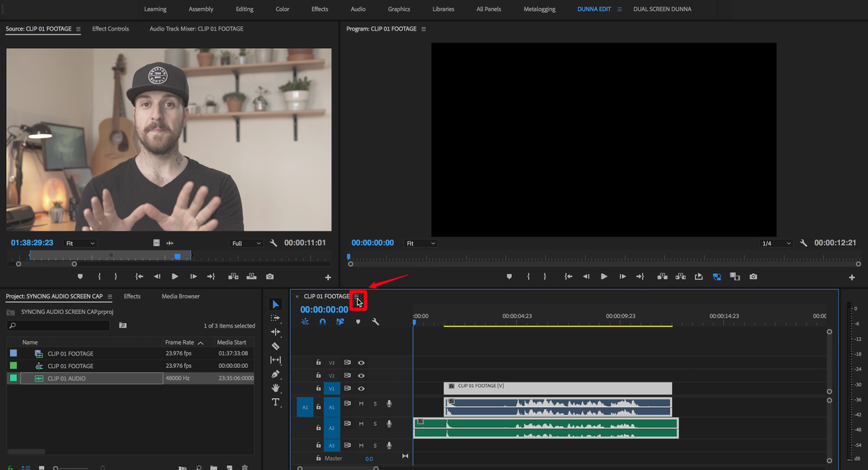The height and width of the screenshot is (470, 868).
Task: Open Program monitor 1/4 resolution dropdown
Action: 776,243
